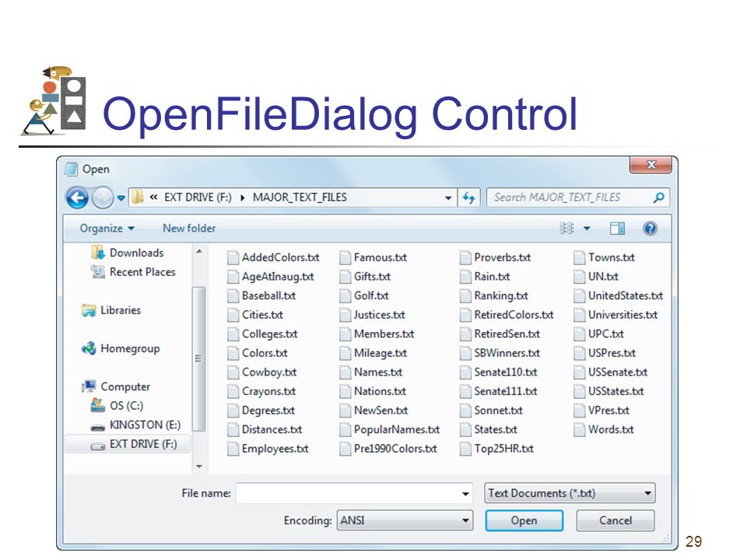
Task: Select KINGSTON (E:) drive
Action: [x=135, y=425]
